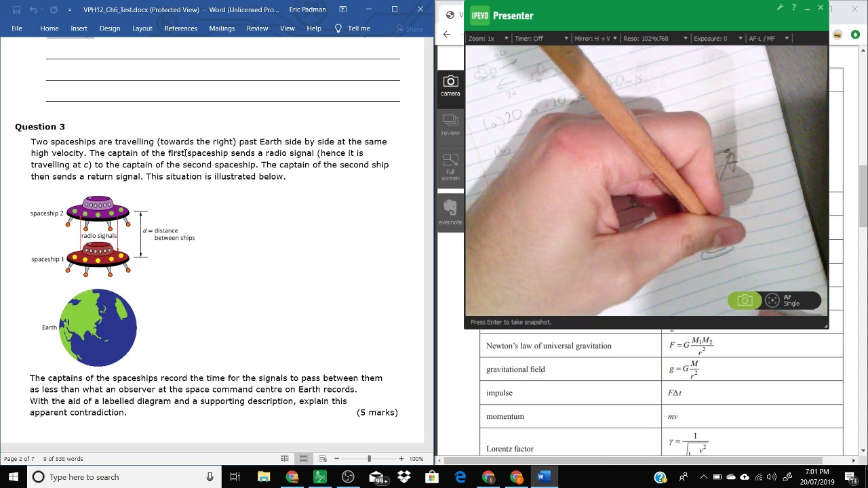Click the Share button in Word
868x488 pixels.
pyautogui.click(x=409, y=28)
